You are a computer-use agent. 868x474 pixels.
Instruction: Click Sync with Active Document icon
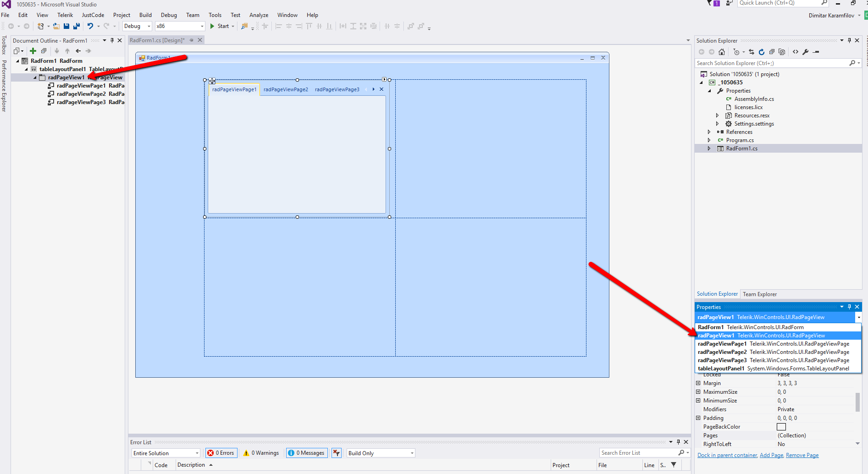tap(752, 52)
